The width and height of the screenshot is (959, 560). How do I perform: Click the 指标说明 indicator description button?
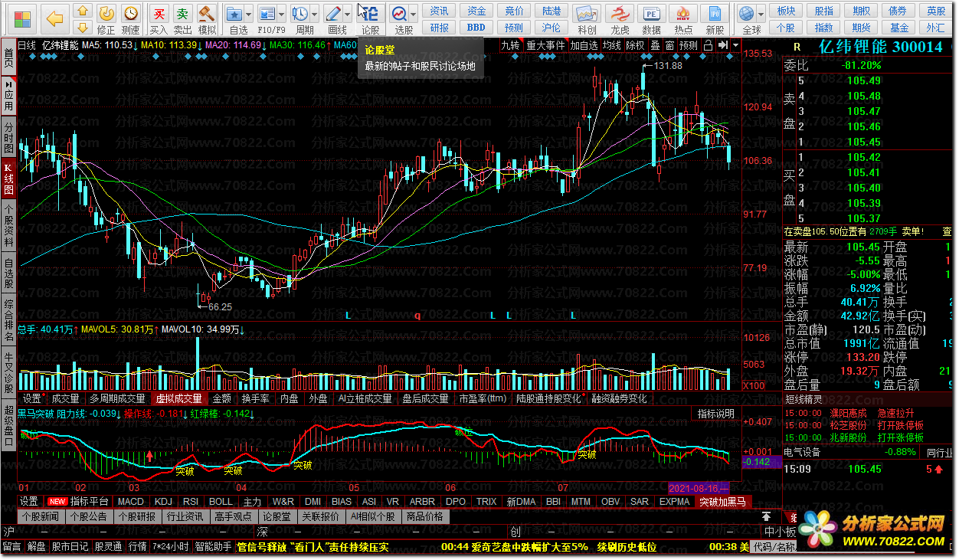click(716, 414)
